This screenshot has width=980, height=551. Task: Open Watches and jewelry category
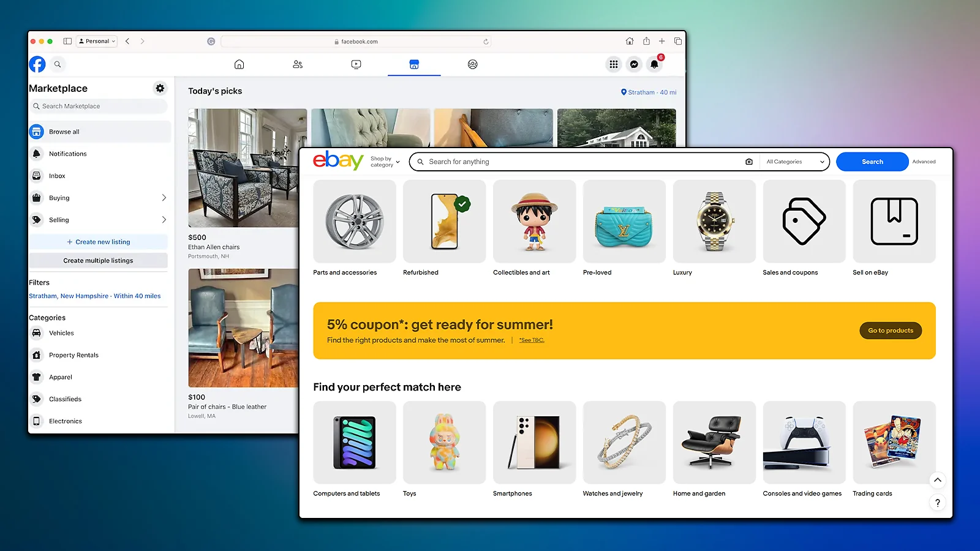(624, 449)
